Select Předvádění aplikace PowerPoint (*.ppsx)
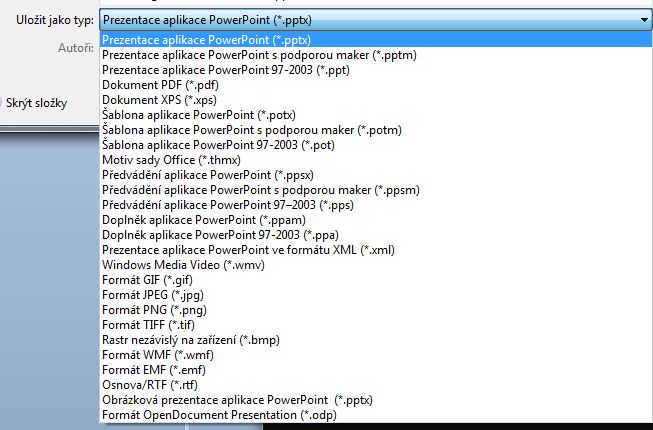 pyautogui.click(x=376, y=175)
